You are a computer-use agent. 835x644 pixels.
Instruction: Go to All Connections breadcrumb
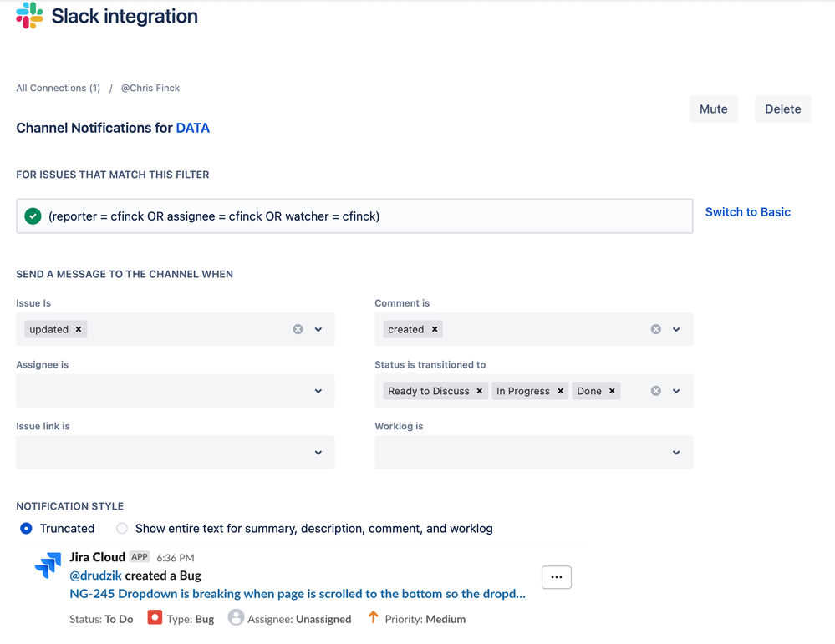pyautogui.click(x=58, y=88)
